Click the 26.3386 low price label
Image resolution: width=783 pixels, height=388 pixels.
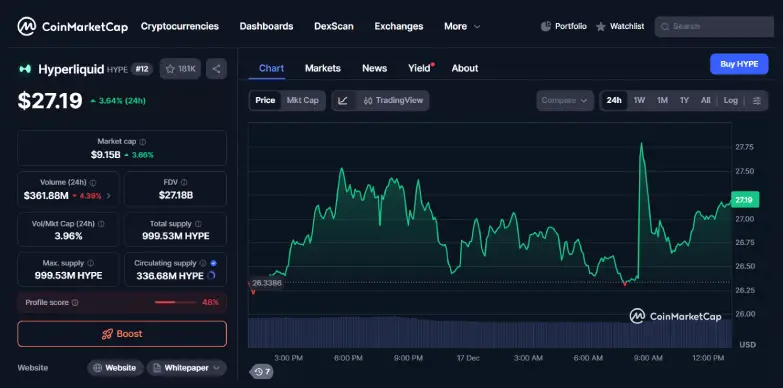(x=266, y=283)
